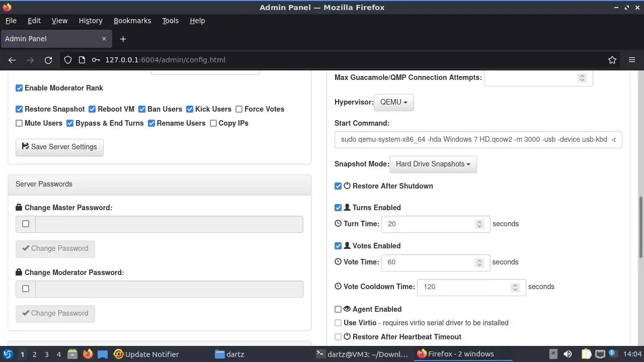The image size is (644, 362).
Task: Launch Firefox from the taskbar launcher
Action: [x=88, y=354]
